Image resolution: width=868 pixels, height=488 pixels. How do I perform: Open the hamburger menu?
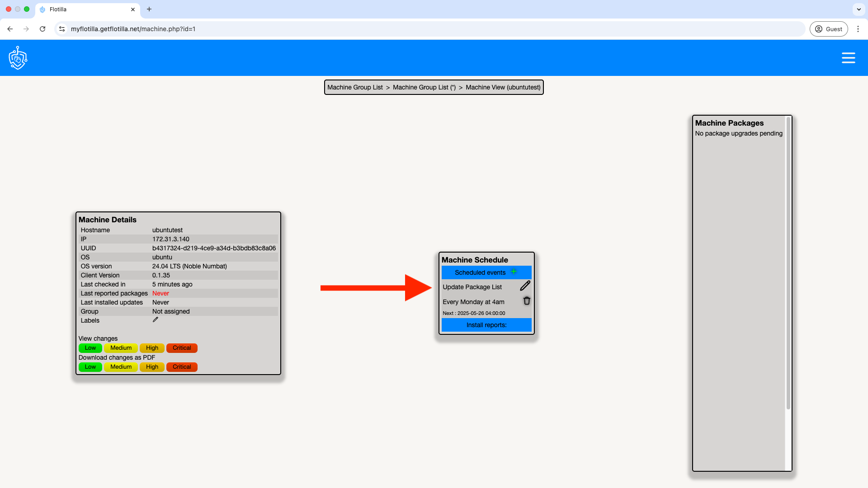click(848, 58)
